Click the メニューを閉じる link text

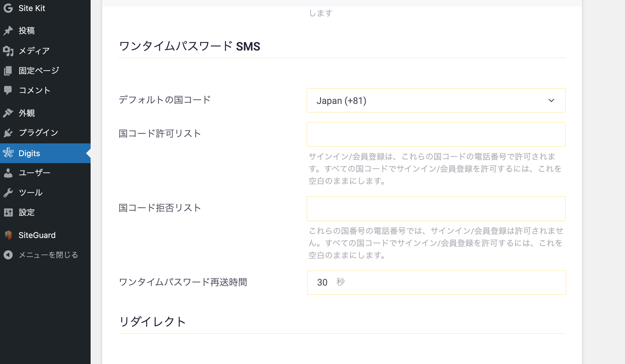[49, 255]
